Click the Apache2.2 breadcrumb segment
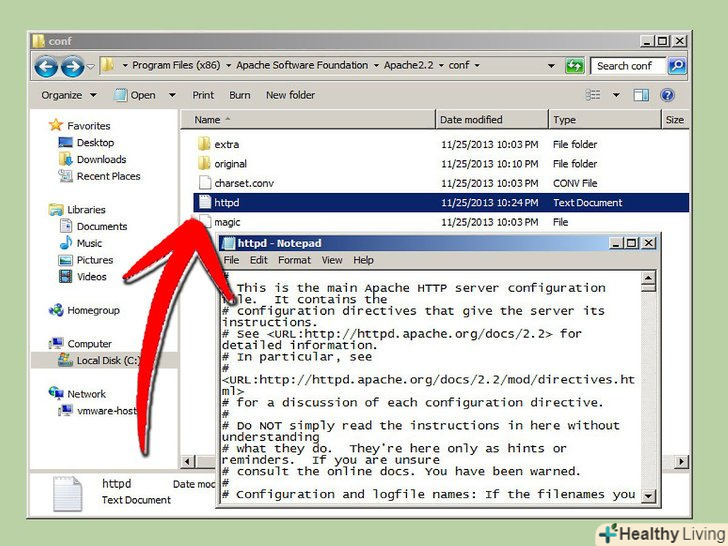728x546 pixels. 409,65
